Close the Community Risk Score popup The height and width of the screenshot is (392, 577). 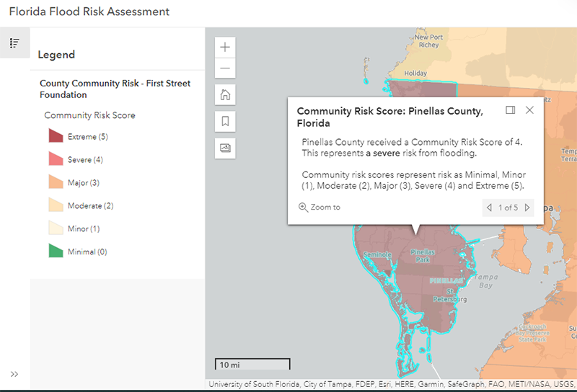(529, 110)
